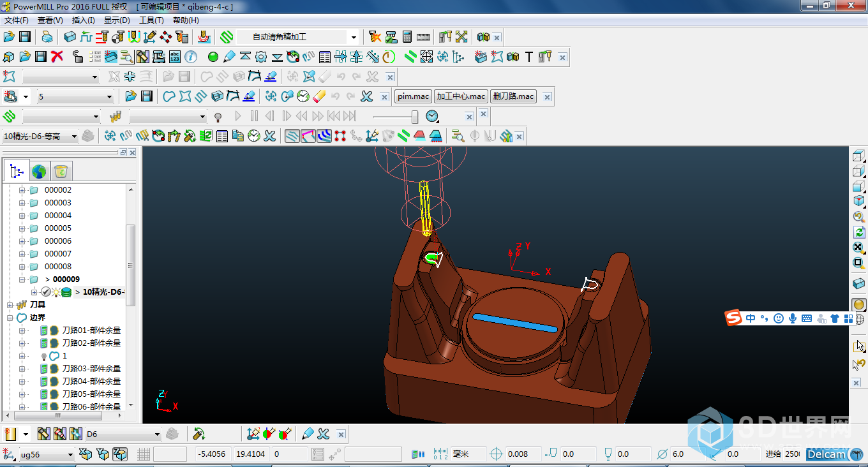Viewport: 868px width, 467px height.
Task: Click the eraser icon in boundary toolbar
Action: tap(319, 96)
